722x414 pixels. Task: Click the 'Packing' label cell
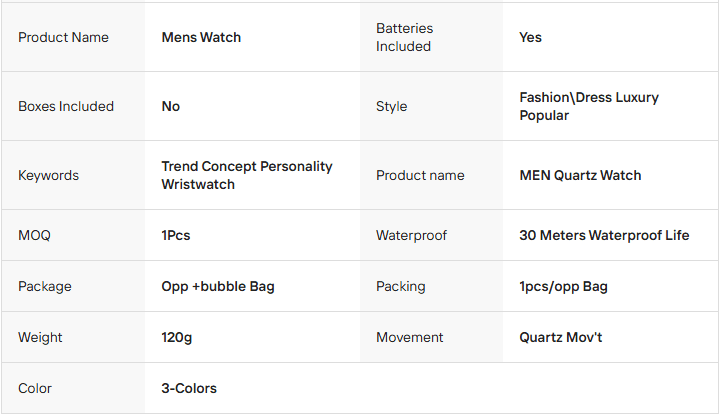coord(400,286)
